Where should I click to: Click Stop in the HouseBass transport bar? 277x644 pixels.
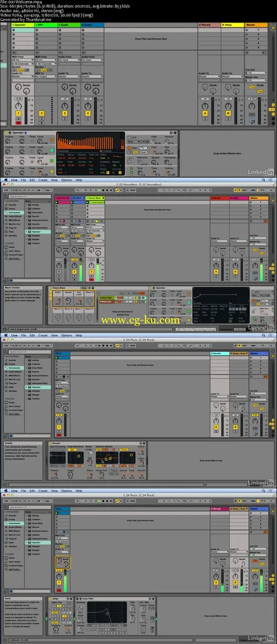pos(103,190)
